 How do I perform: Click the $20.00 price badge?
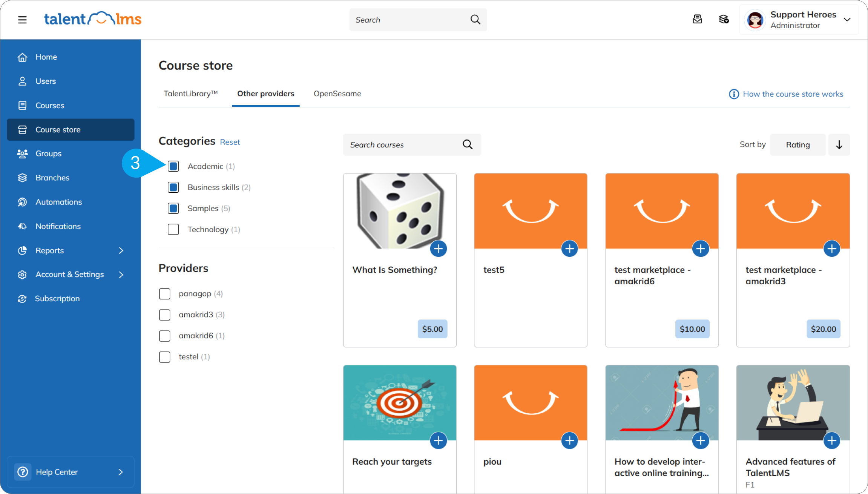click(x=824, y=329)
